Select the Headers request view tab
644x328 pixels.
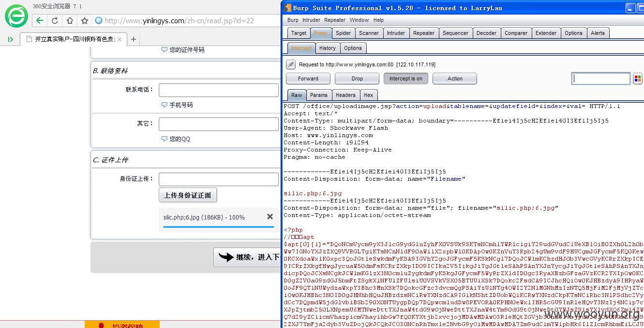[345, 95]
